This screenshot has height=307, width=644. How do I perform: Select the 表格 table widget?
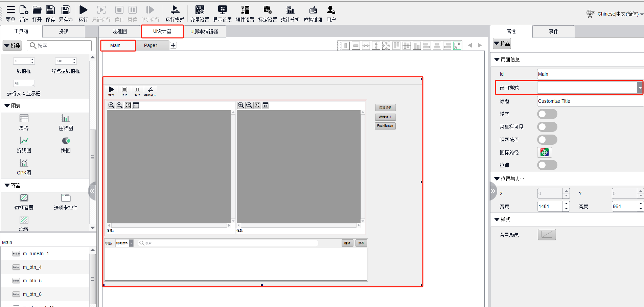click(24, 123)
